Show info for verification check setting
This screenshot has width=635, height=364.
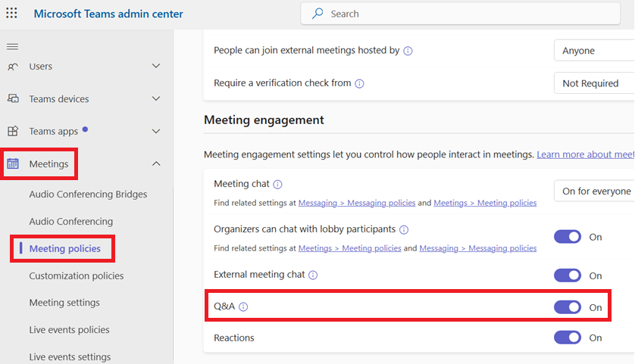point(359,84)
